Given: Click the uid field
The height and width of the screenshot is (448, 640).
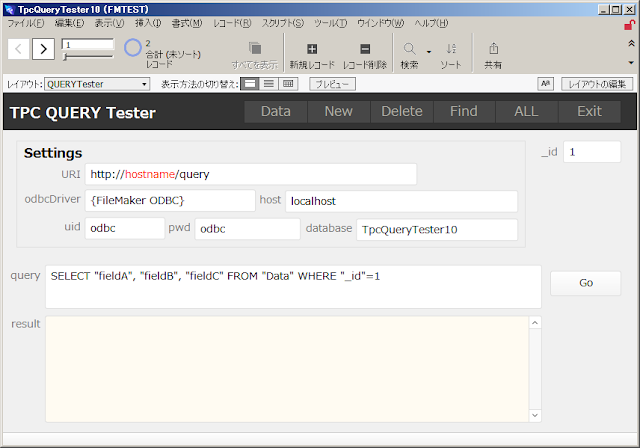Looking at the screenshot, I should [125, 228].
